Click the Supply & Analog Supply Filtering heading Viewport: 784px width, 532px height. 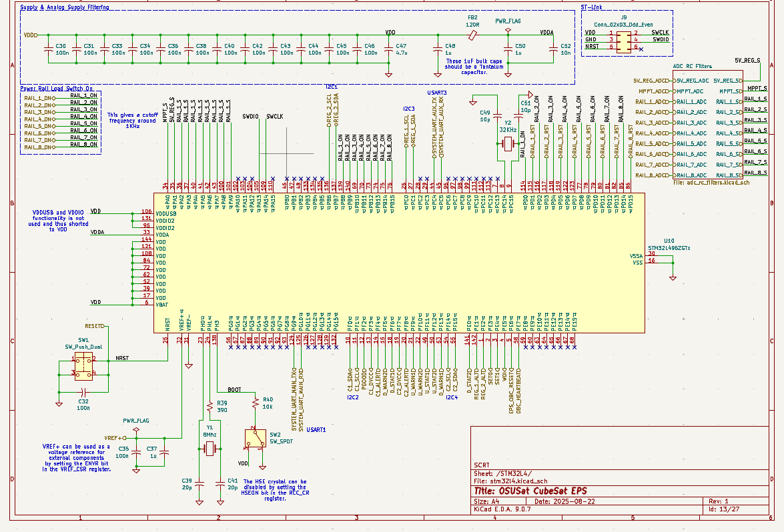coord(65,7)
